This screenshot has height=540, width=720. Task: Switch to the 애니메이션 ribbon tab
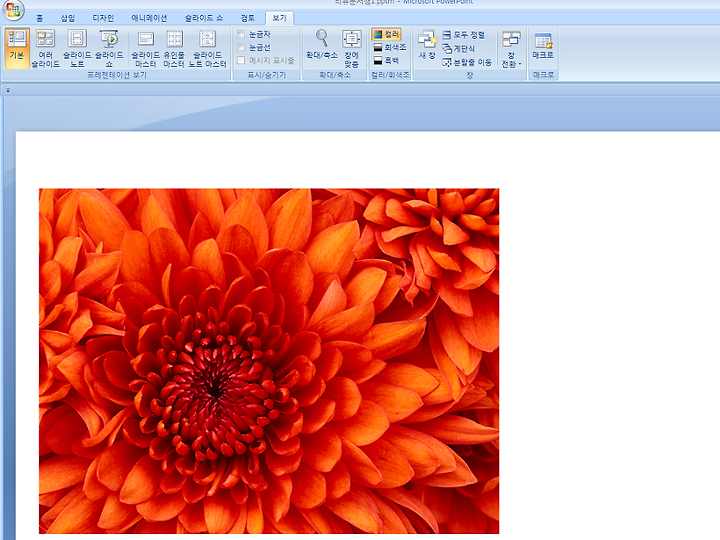(x=149, y=18)
